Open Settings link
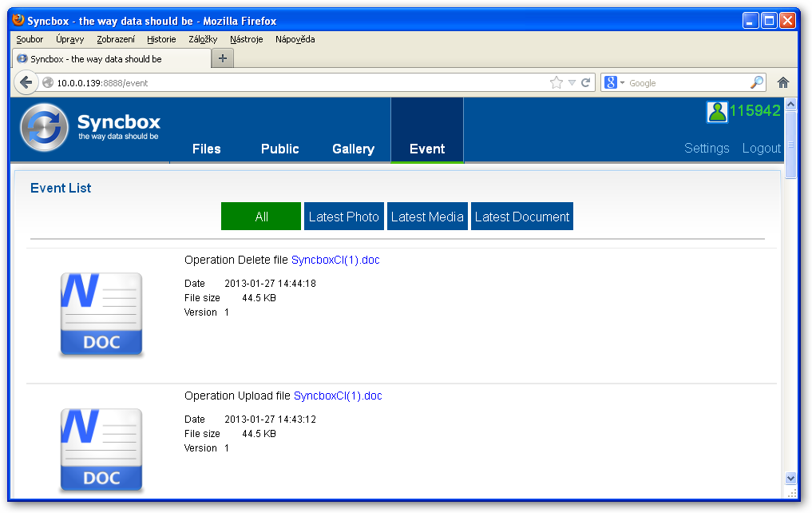This screenshot has height=513, width=812. [x=707, y=148]
